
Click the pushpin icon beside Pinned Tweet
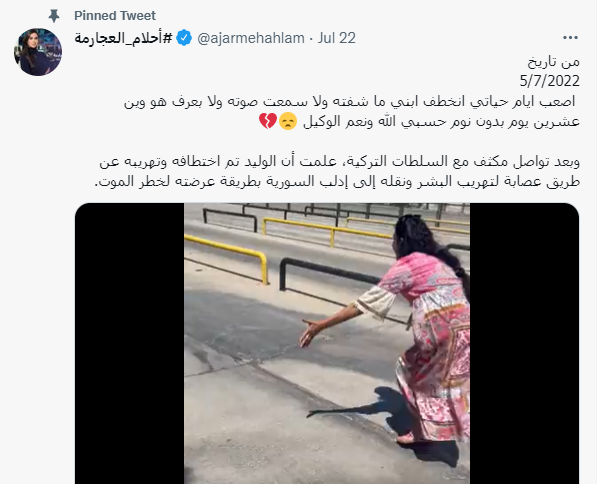pos(54,16)
